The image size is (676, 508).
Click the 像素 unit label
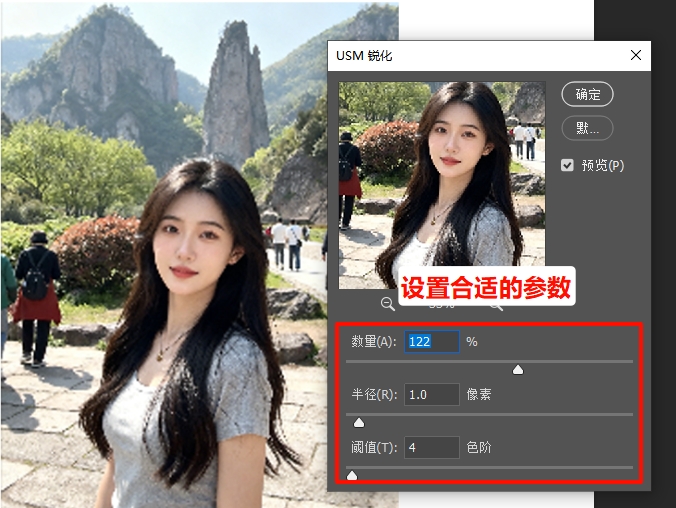(x=479, y=395)
